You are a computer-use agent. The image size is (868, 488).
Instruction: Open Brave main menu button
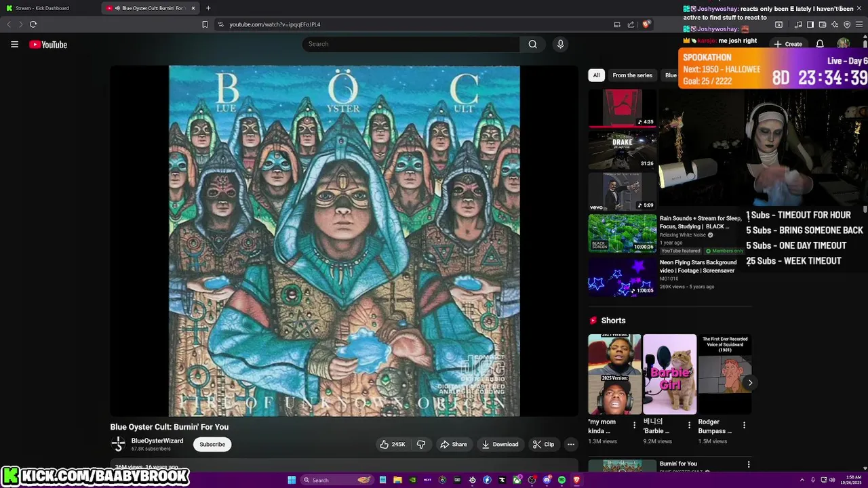click(859, 24)
